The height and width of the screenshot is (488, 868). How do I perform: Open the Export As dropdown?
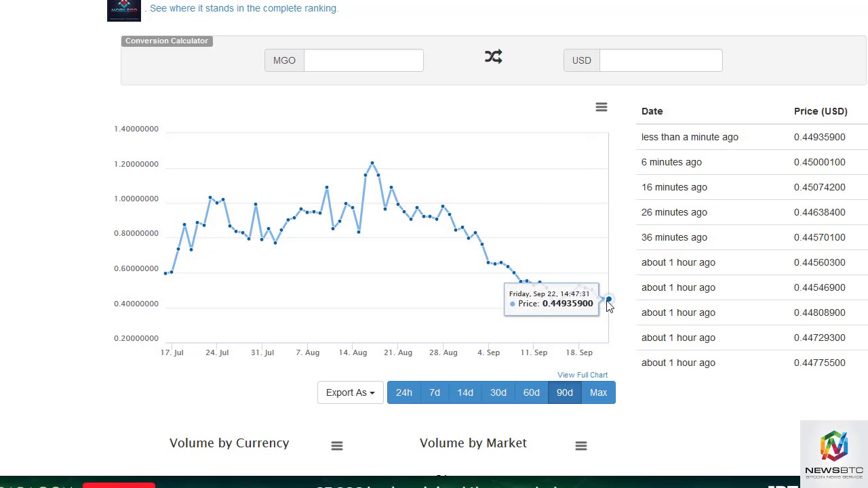pyautogui.click(x=350, y=392)
